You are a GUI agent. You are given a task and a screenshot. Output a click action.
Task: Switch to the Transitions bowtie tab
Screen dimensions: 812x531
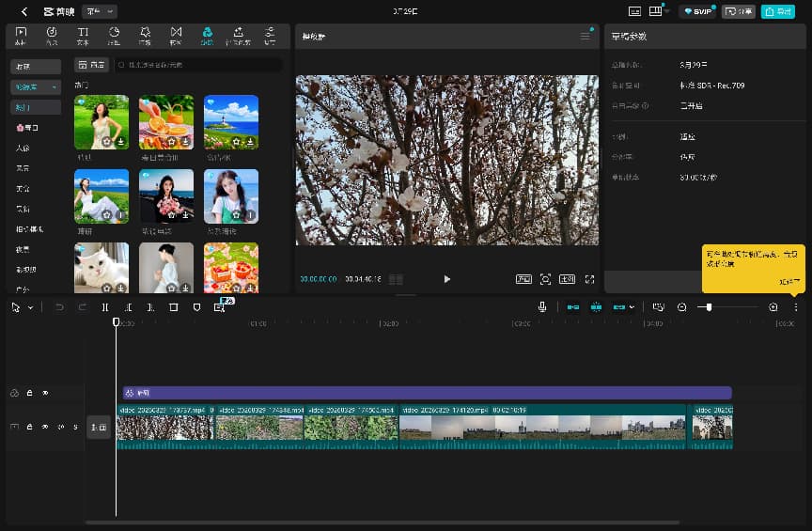[x=176, y=35]
